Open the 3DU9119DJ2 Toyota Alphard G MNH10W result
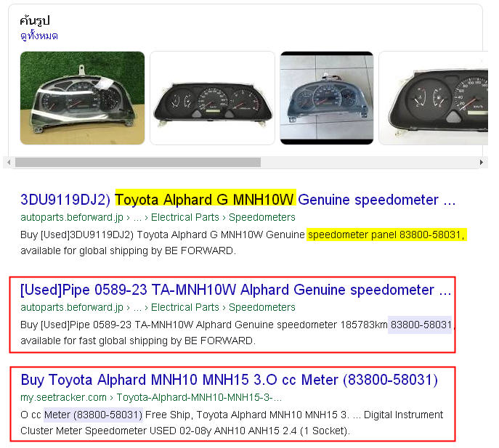The height and width of the screenshot is (448, 499). click(238, 200)
